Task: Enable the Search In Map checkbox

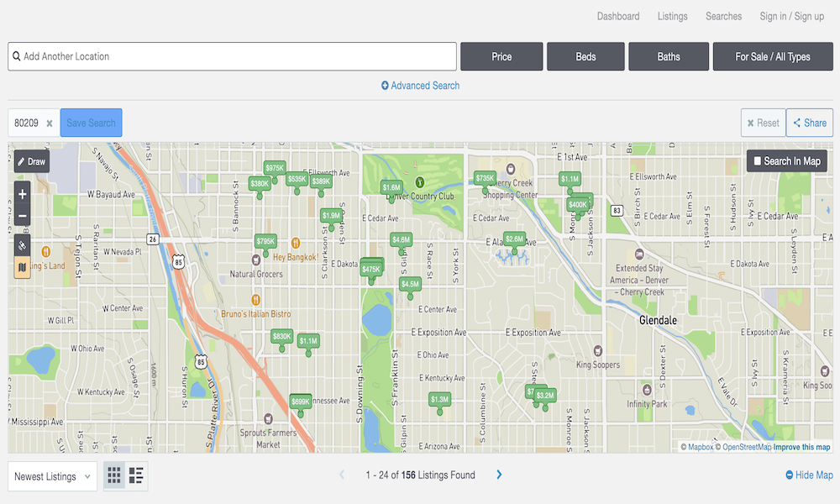Action: (x=758, y=160)
